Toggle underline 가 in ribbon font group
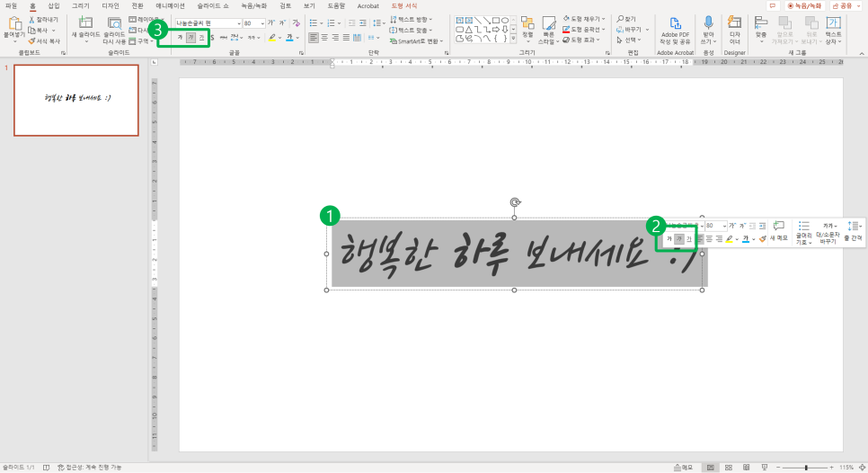This screenshot has height=473, width=868. 201,38
